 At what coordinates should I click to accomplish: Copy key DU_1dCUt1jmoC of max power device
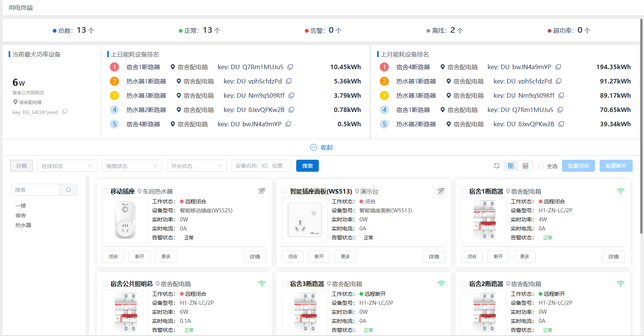click(x=65, y=112)
